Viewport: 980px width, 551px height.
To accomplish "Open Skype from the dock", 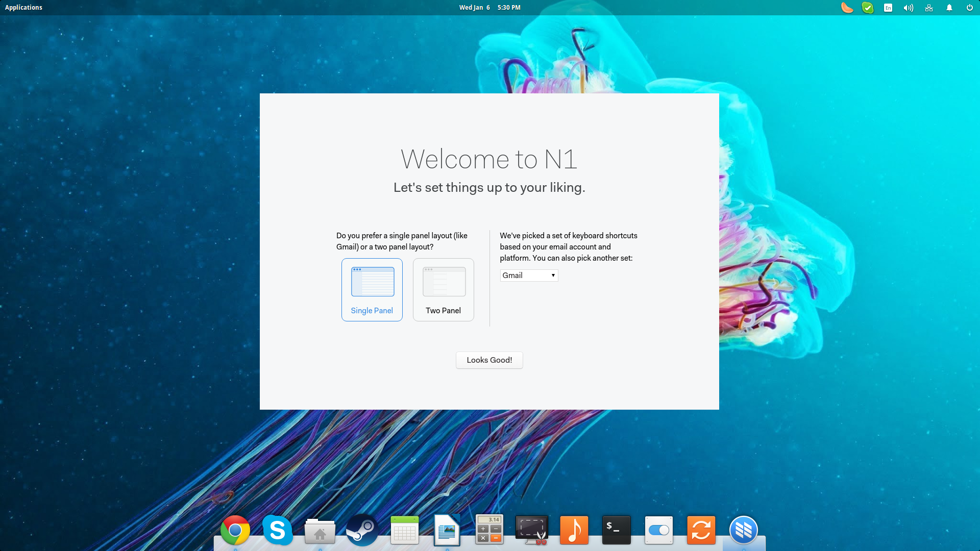I will click(278, 531).
